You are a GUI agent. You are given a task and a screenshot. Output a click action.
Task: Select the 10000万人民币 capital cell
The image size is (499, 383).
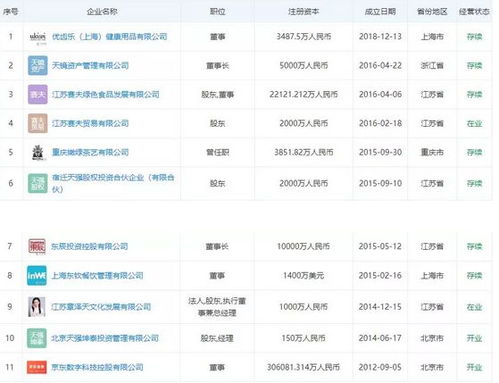click(x=303, y=247)
